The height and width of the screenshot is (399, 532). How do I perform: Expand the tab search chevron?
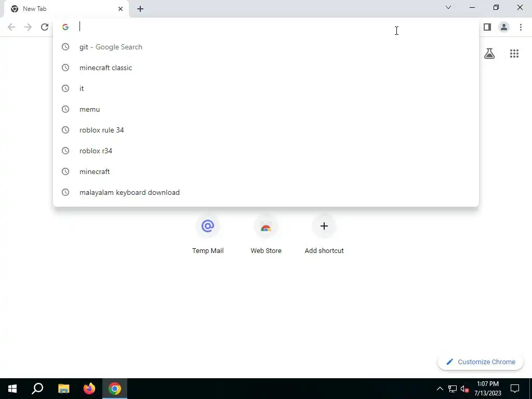click(448, 7)
